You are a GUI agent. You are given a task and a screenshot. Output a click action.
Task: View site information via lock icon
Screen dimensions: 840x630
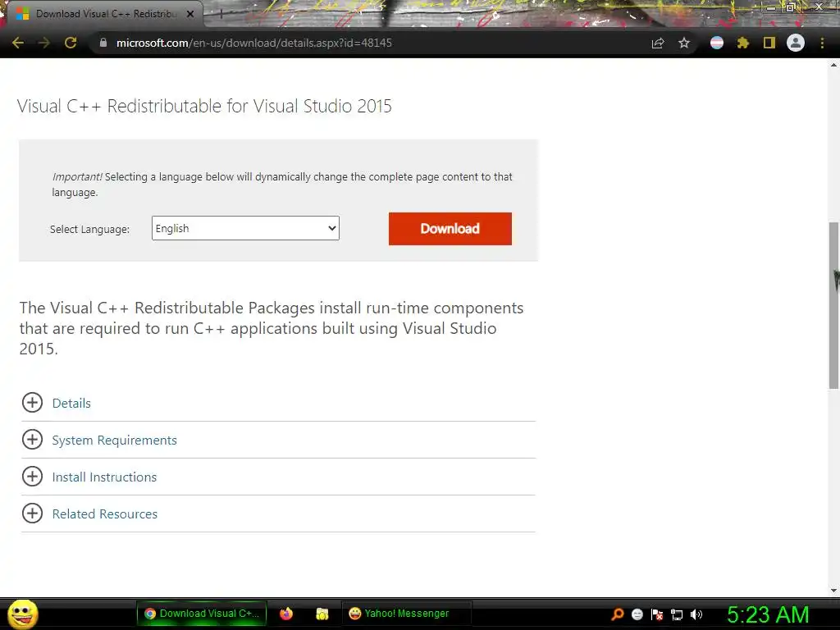point(103,43)
